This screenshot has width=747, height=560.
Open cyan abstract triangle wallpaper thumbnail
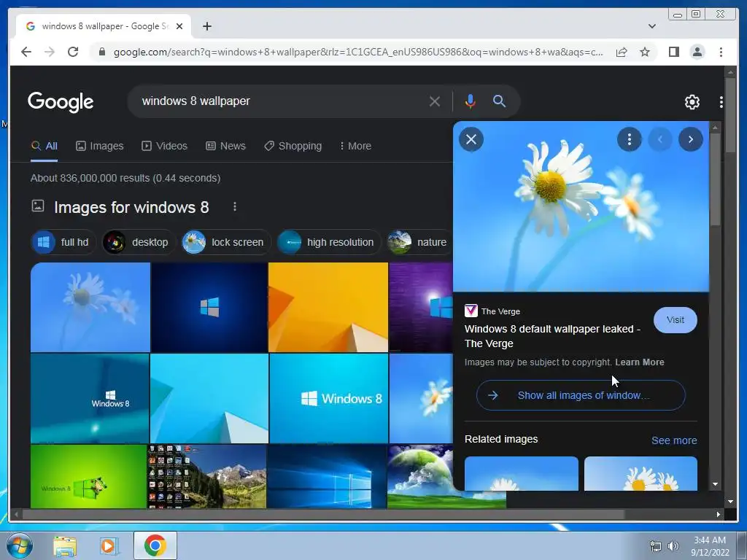coord(209,398)
